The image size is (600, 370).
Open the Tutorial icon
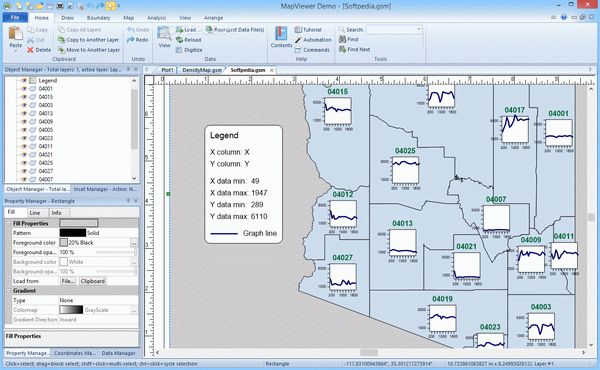click(298, 29)
